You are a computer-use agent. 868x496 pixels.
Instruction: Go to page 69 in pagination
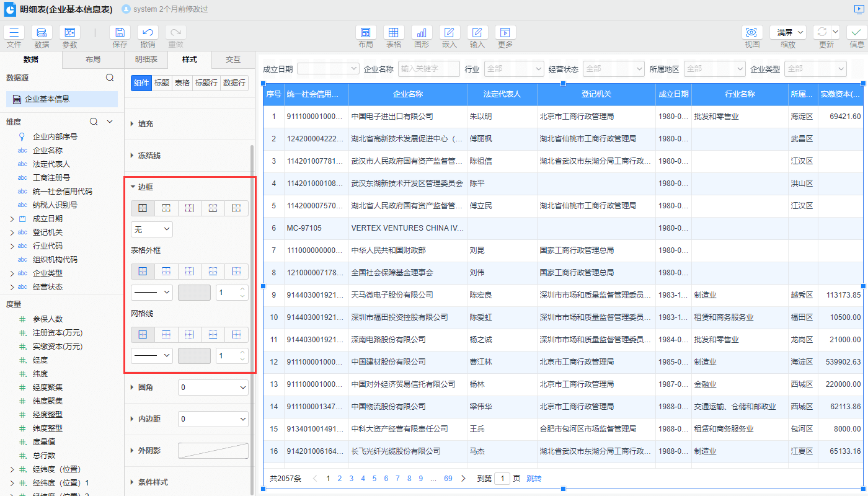(448, 479)
